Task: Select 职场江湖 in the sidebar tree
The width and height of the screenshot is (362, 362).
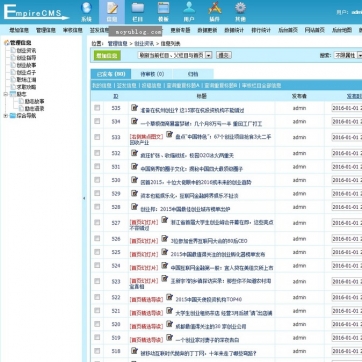Action: coord(26,80)
